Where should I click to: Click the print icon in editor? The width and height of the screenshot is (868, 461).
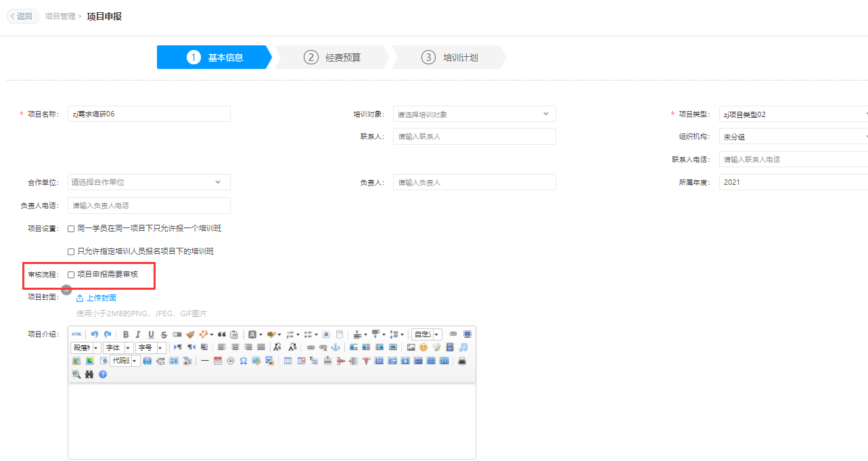pos(462,361)
